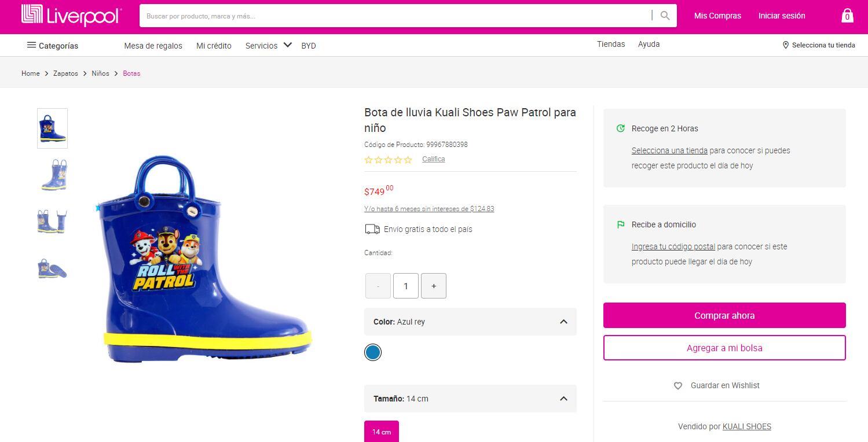This screenshot has width=868, height=442.
Task: Click the Liverpool logo
Action: 71,16
